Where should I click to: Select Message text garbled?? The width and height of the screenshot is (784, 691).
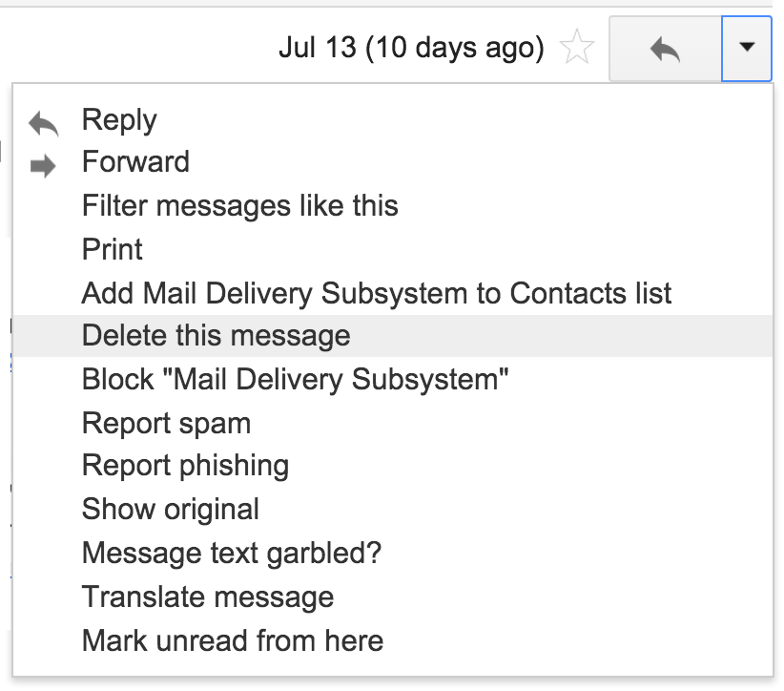[232, 553]
